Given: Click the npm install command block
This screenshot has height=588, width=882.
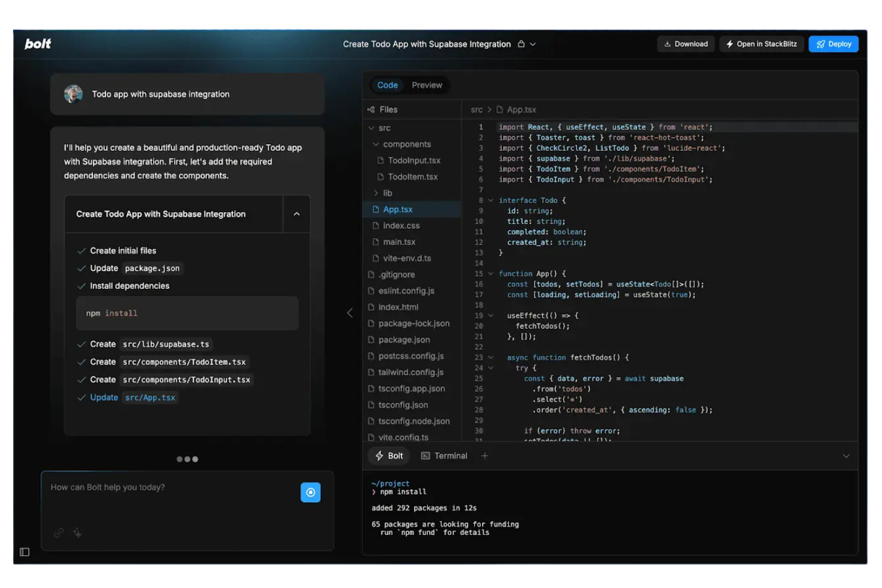Looking at the screenshot, I should (x=187, y=313).
